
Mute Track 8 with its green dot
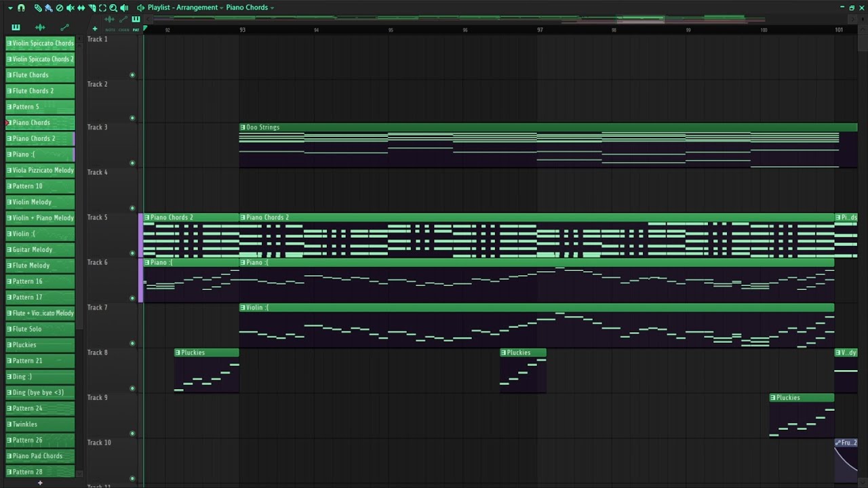[x=132, y=388]
